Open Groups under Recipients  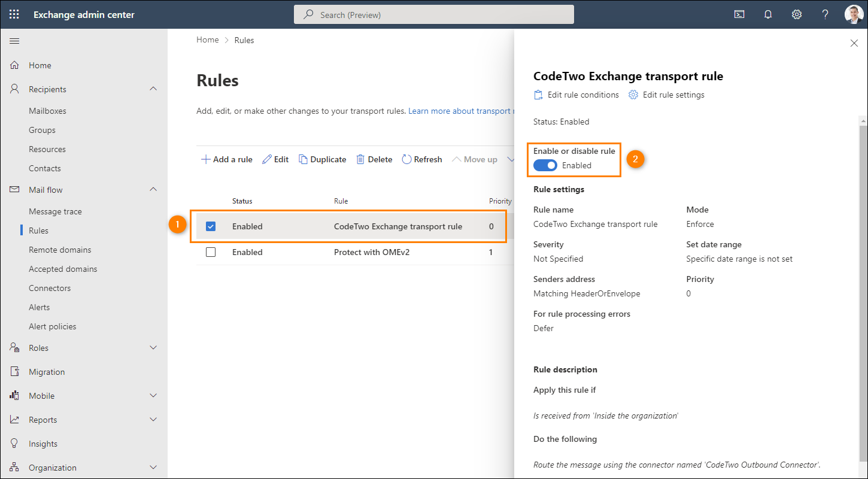point(42,130)
